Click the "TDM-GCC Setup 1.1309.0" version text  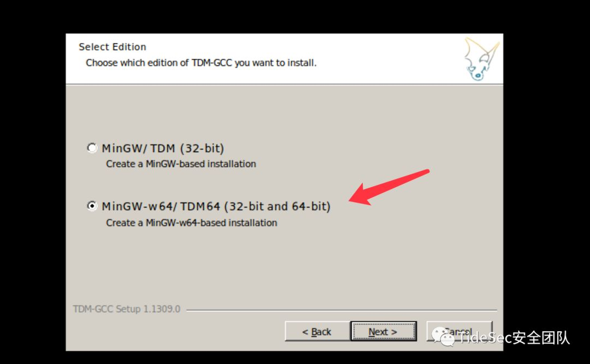click(x=126, y=309)
